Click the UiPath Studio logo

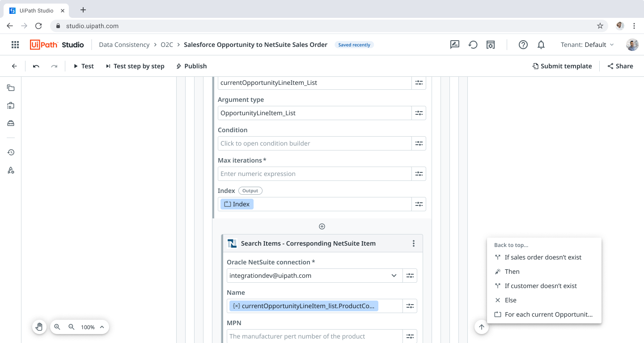(57, 45)
